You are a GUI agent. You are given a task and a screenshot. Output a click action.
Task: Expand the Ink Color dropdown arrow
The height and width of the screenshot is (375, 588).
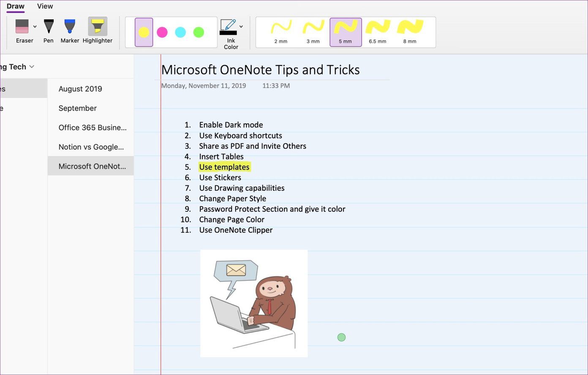point(241,27)
